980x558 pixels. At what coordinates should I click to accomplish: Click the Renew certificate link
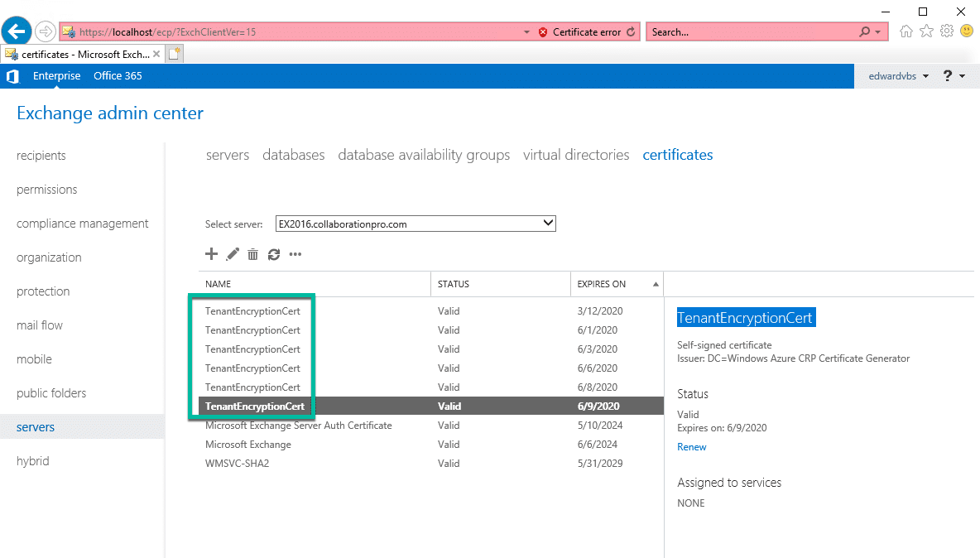691,446
